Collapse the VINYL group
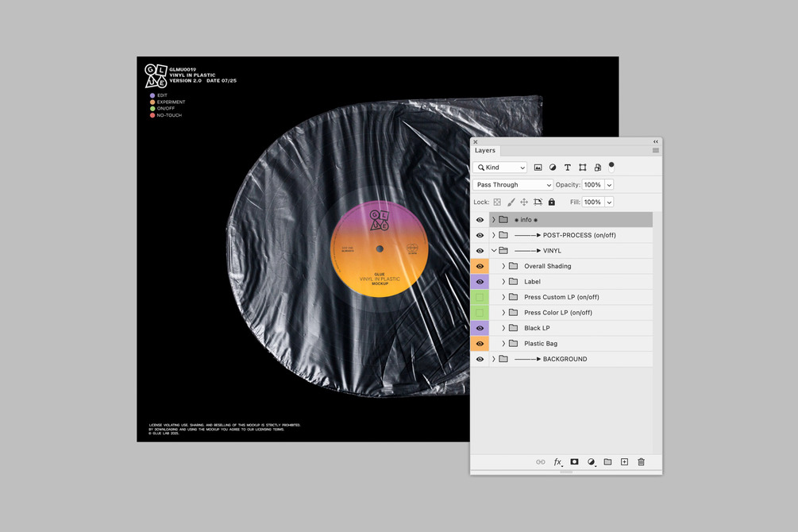This screenshot has height=532, width=798. point(493,250)
